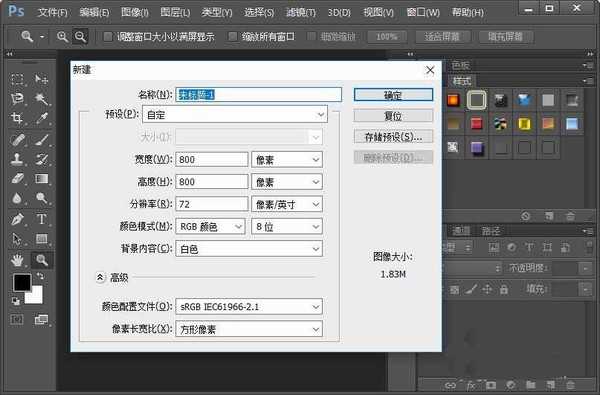Select the Eyedropper tool
Viewport: 600px width, 395px height.
point(41,119)
